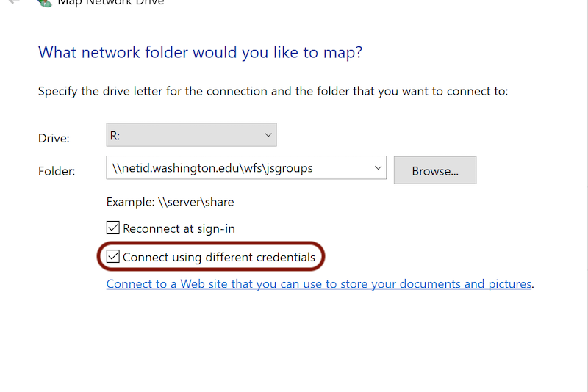Toggle Connect using different credentials checkbox
588x392 pixels.
click(113, 256)
